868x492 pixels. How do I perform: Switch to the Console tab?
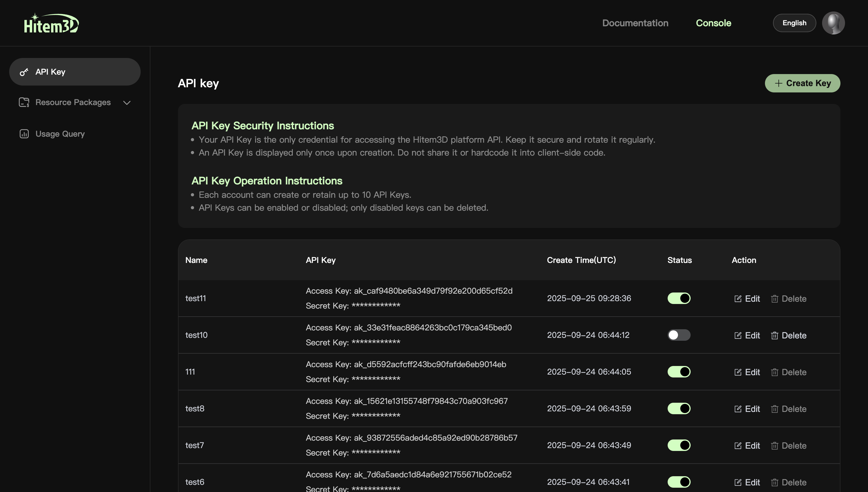[x=713, y=23]
